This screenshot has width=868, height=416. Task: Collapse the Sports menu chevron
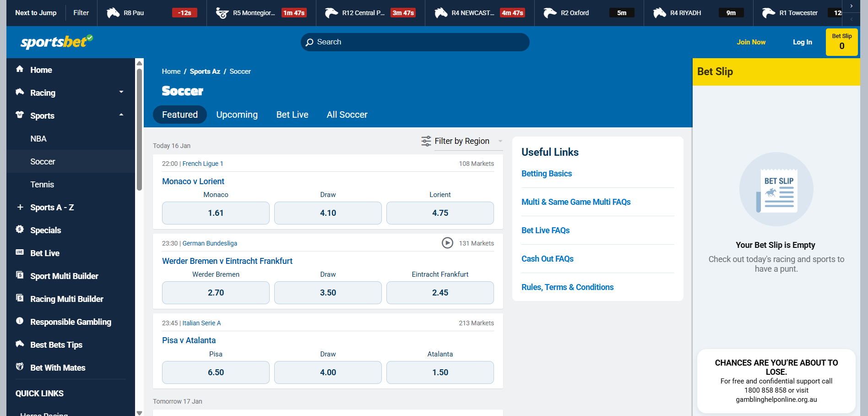(121, 115)
